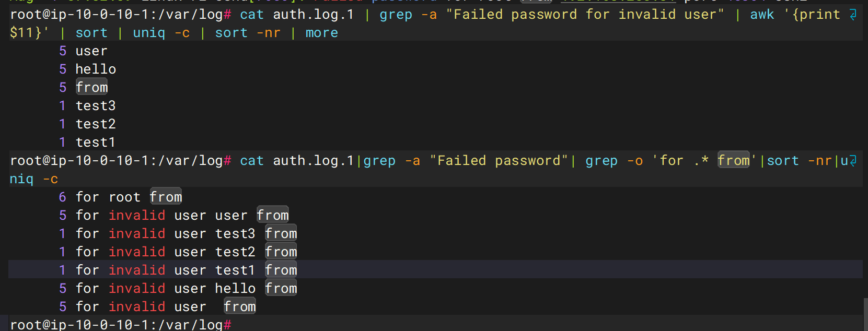This screenshot has width=868, height=331.
Task: Select highlighted "from" after "user test2"
Action: coord(281,252)
